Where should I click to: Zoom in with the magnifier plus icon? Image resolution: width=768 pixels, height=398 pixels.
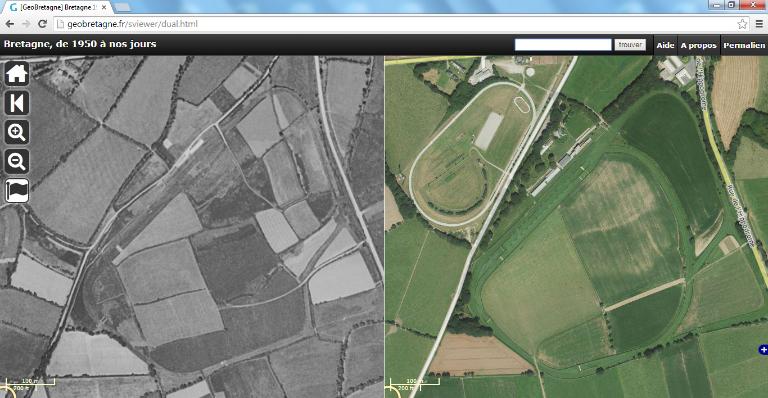click(17, 132)
